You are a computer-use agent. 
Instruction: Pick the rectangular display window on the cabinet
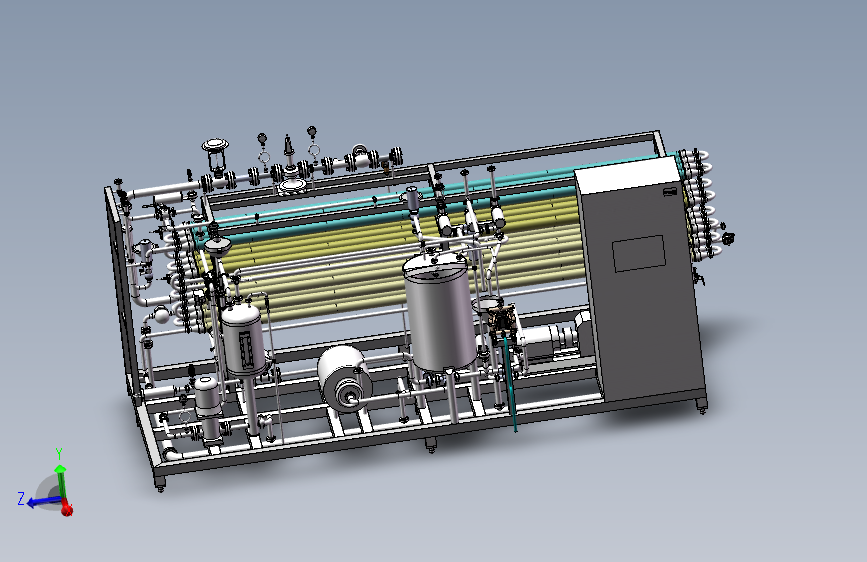point(639,253)
